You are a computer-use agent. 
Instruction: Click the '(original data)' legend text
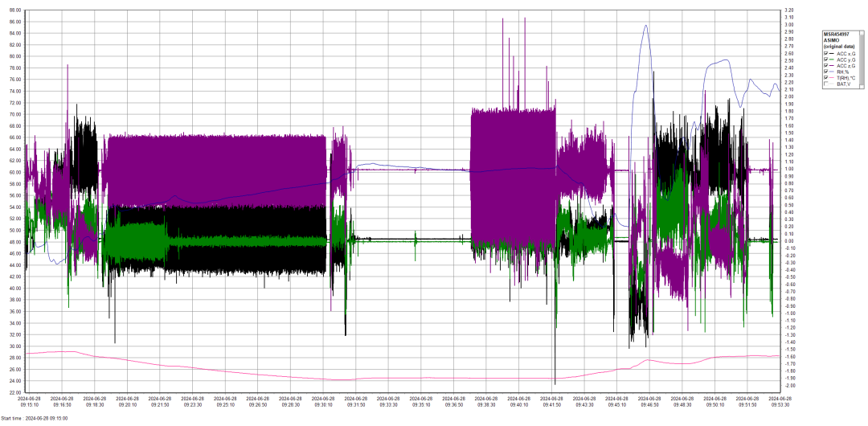tap(839, 46)
